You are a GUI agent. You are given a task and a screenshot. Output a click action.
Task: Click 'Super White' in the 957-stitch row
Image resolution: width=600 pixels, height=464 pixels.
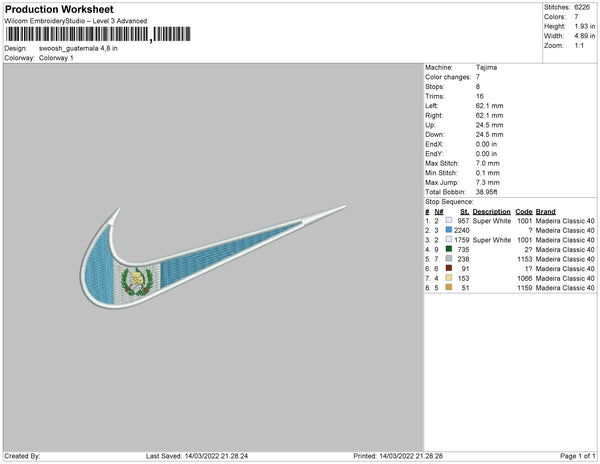(492, 221)
